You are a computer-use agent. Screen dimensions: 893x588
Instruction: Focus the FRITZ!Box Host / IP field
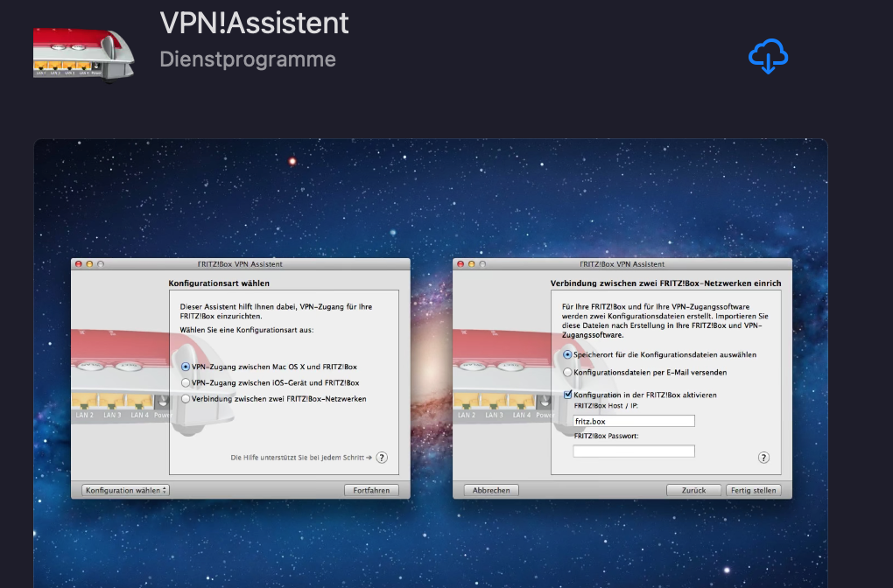(634, 421)
